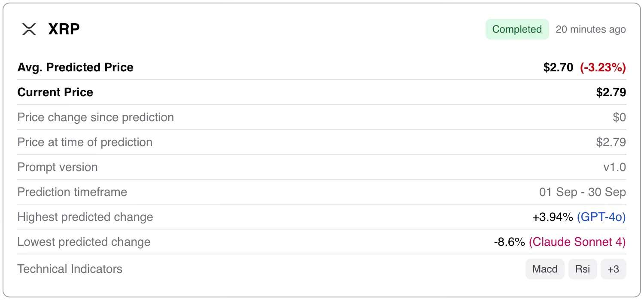Image resolution: width=644 pixels, height=300 pixels.
Task: Click the 01 Sep - 30 Sep timeframe
Action: coord(582,192)
